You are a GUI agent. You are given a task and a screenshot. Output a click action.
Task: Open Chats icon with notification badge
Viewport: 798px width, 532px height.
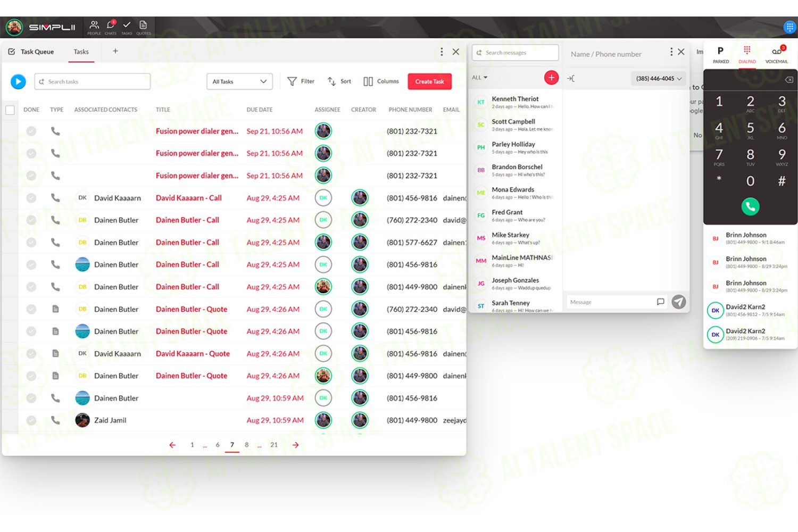point(111,27)
